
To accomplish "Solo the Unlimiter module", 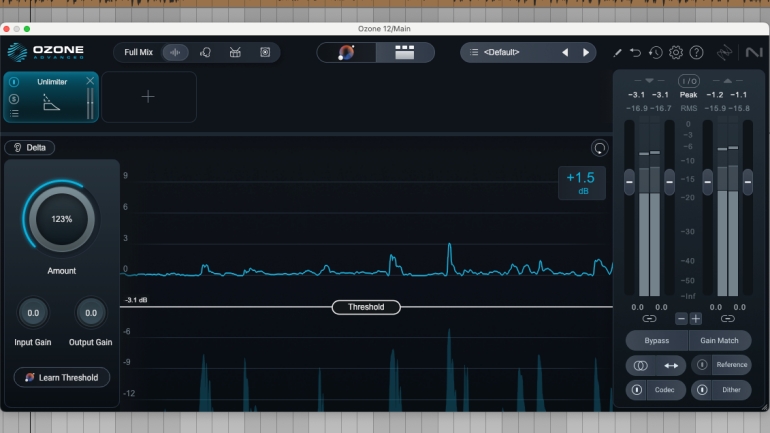I will (x=14, y=99).
